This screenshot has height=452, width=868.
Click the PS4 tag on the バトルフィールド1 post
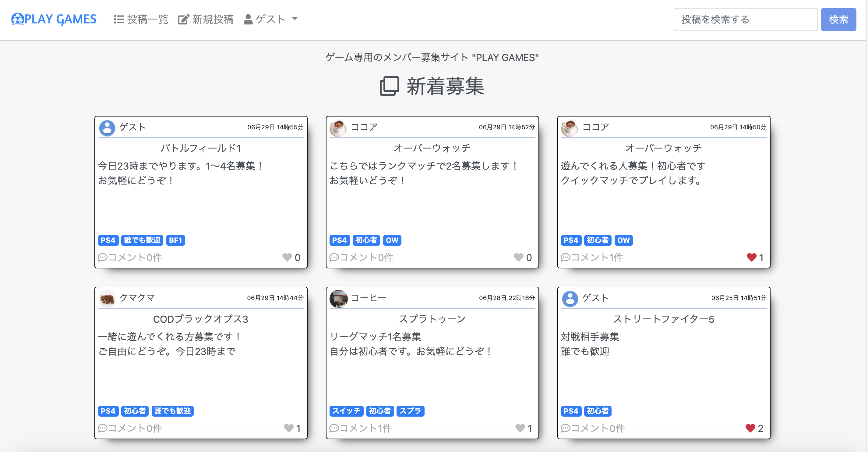pyautogui.click(x=108, y=240)
